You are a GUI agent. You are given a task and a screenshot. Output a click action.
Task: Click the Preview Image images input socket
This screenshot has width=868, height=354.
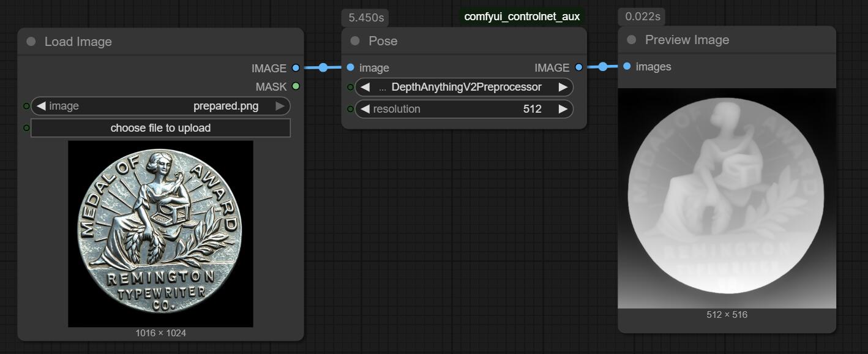click(x=627, y=66)
